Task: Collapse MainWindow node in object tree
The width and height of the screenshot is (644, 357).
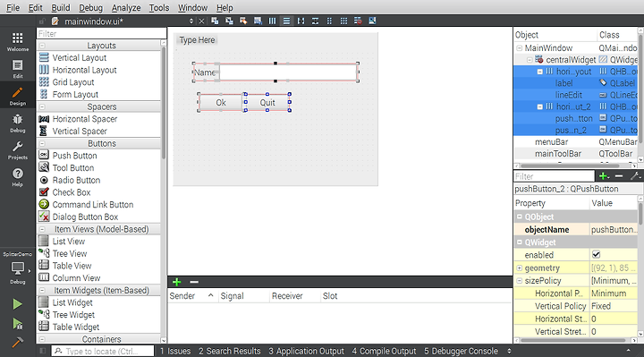Action: click(x=519, y=48)
